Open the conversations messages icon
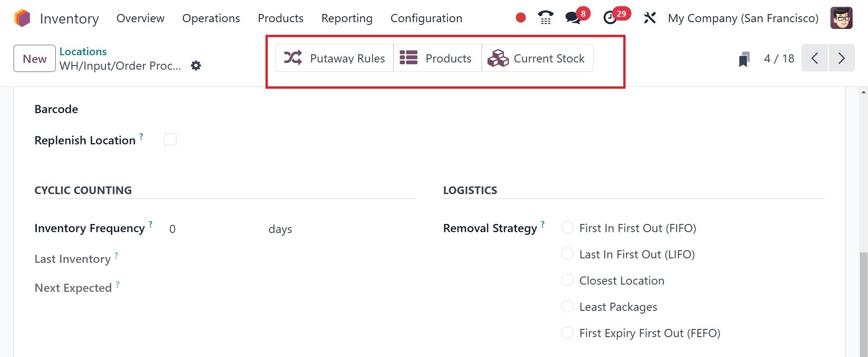 tap(573, 18)
